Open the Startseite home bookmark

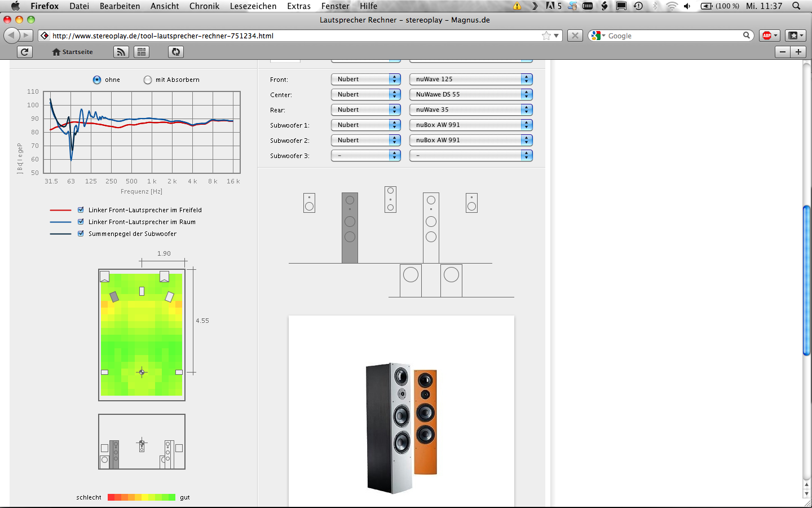point(72,52)
